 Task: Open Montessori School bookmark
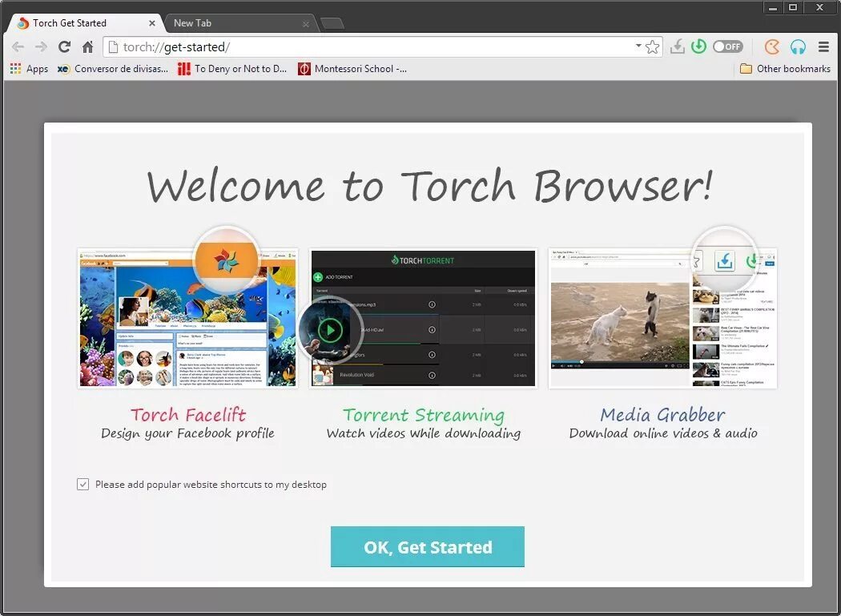tap(352, 69)
